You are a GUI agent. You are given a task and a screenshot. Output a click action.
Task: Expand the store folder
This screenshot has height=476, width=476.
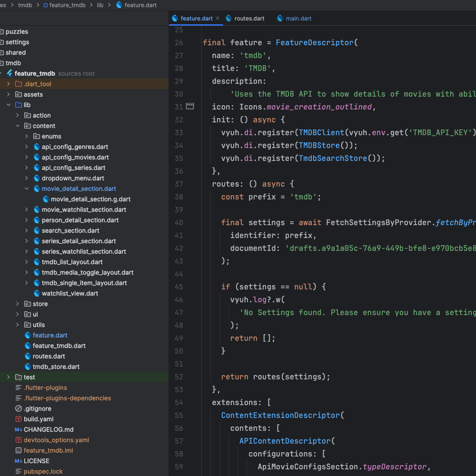18,304
